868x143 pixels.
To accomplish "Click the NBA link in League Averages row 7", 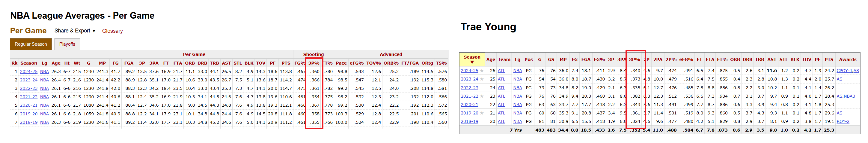I will [44, 122].
